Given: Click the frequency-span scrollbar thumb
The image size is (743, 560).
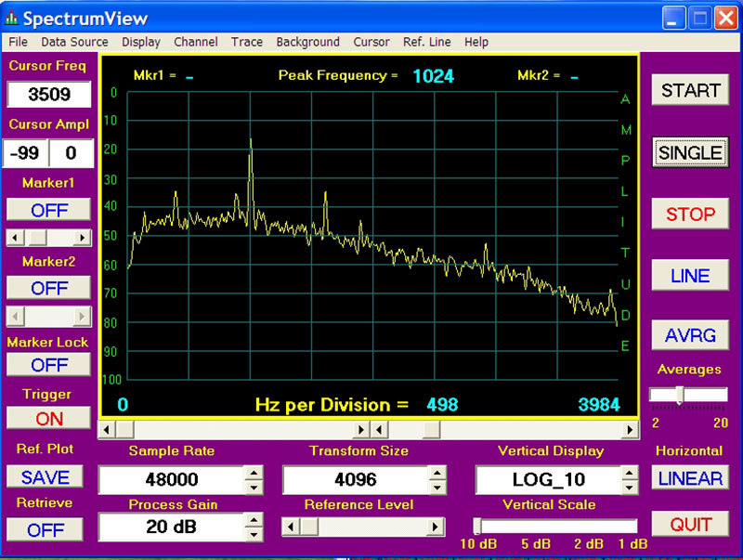Looking at the screenshot, I should pos(431,430).
